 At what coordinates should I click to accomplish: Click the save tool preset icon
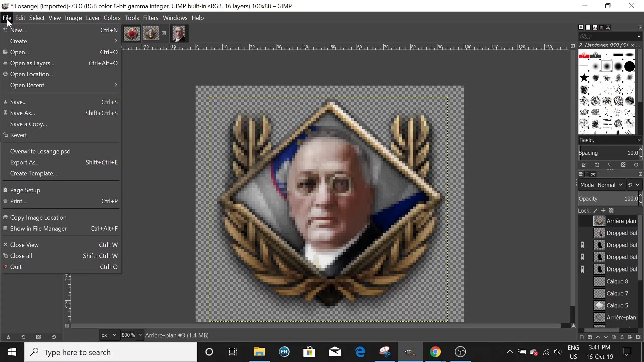[8, 337]
